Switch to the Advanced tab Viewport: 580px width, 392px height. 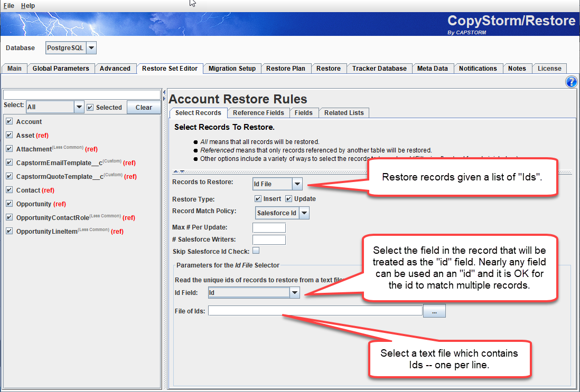[x=115, y=69]
